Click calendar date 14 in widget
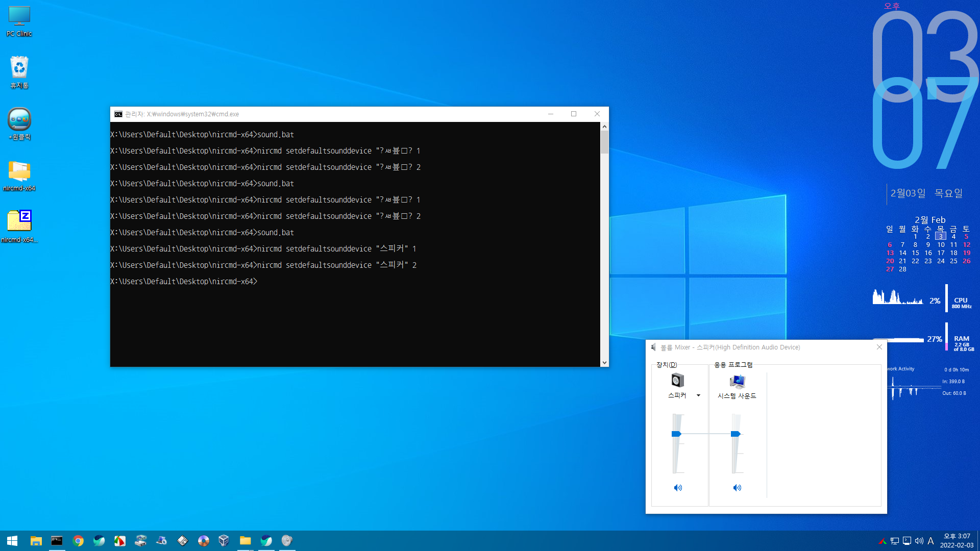 902,253
